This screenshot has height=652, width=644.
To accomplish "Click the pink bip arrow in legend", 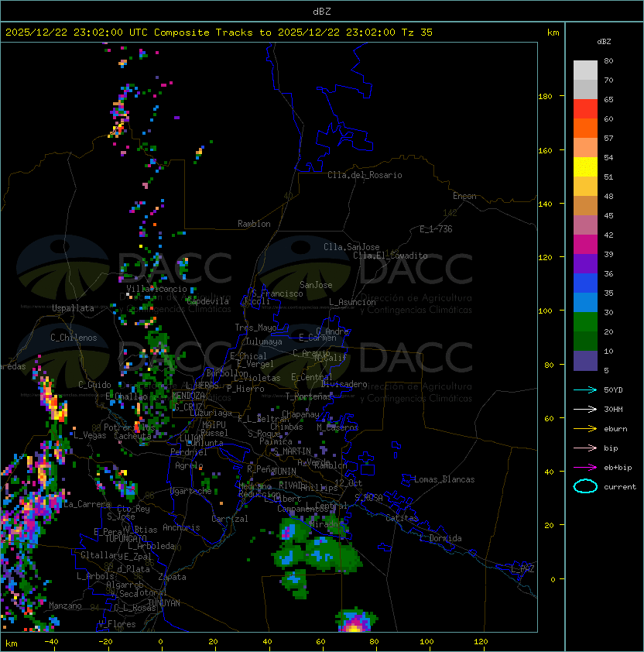I will (x=585, y=448).
